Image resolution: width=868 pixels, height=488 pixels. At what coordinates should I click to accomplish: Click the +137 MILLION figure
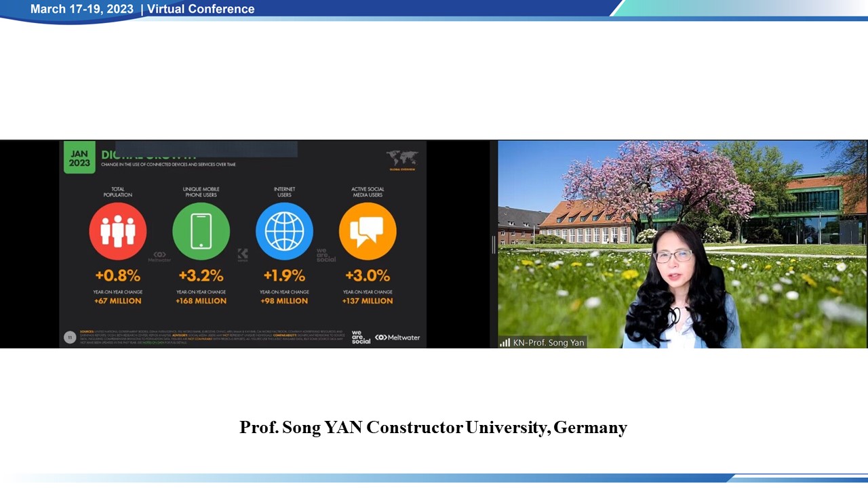368,301
